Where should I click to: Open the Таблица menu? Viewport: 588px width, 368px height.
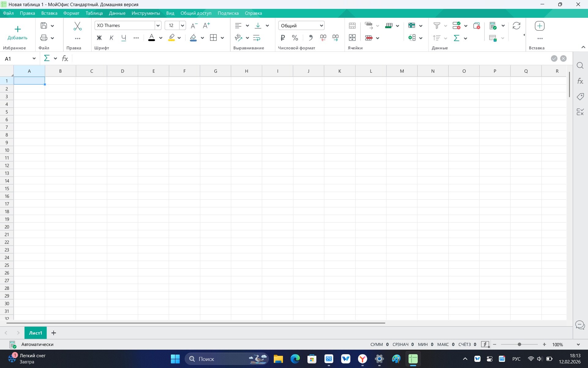[94, 13]
